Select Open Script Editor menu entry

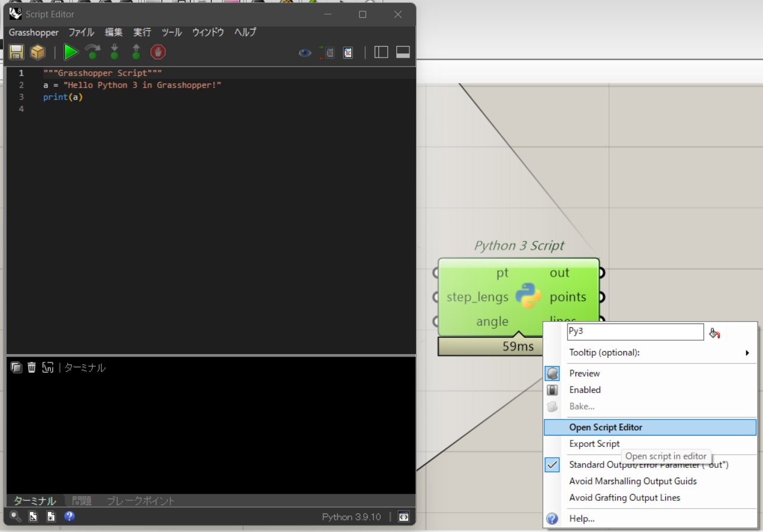click(x=605, y=427)
